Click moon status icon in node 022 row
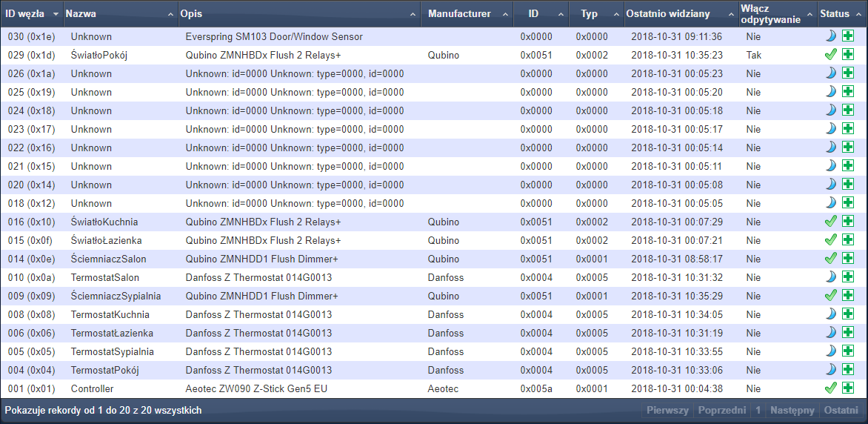Image resolution: width=868 pixels, height=424 pixels. click(x=830, y=148)
